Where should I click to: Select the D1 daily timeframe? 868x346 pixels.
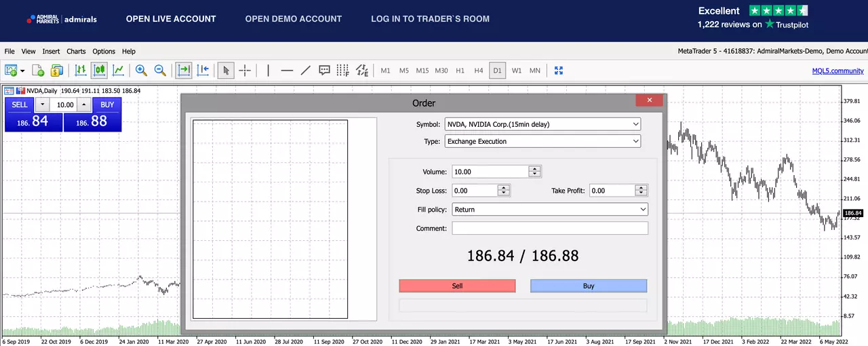(x=497, y=71)
